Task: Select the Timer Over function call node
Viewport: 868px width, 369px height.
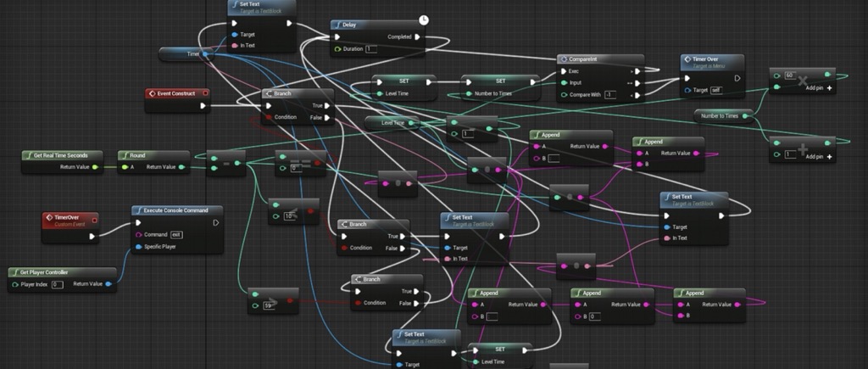Action: point(712,75)
